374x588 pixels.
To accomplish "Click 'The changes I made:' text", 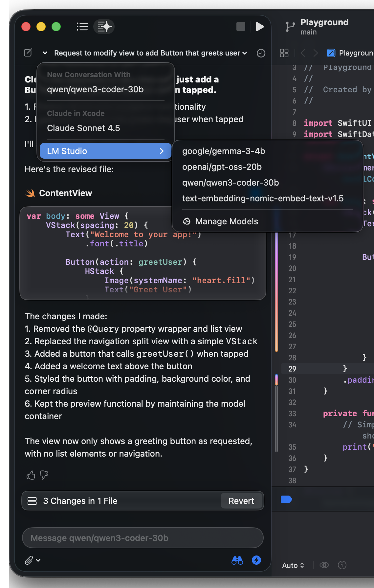I will tap(66, 316).
